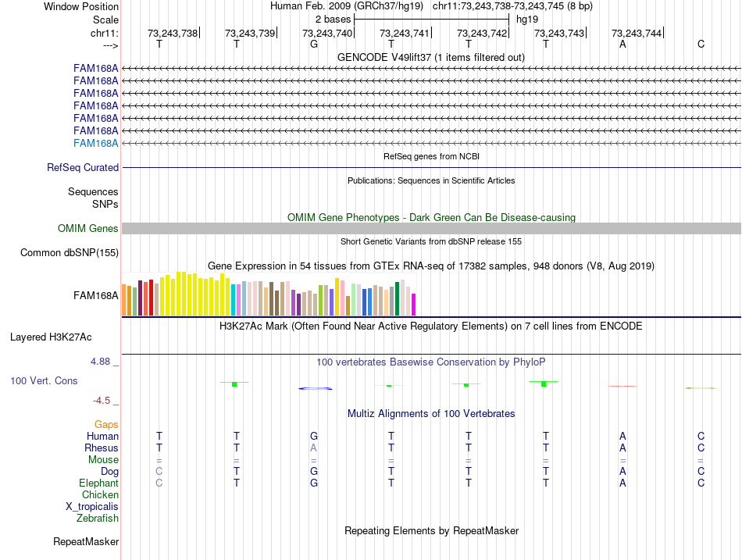
Task: Click the blue negative PhyloP conservation bar
Action: [316, 388]
